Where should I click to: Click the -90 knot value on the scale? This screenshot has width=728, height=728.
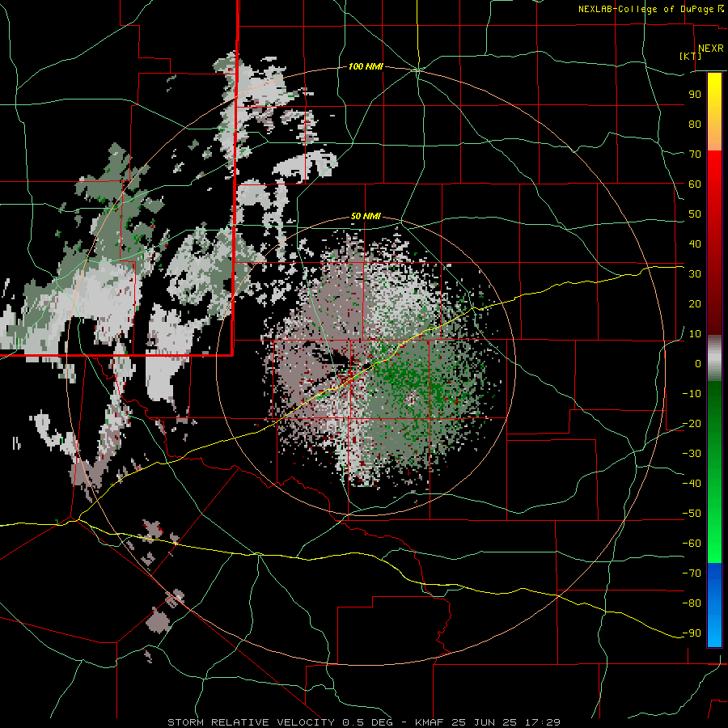(692, 633)
